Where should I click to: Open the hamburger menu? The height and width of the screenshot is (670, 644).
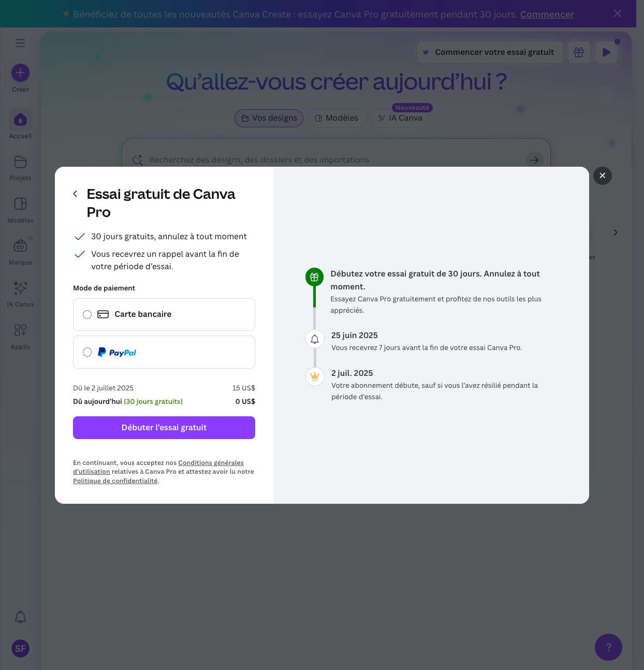(20, 43)
